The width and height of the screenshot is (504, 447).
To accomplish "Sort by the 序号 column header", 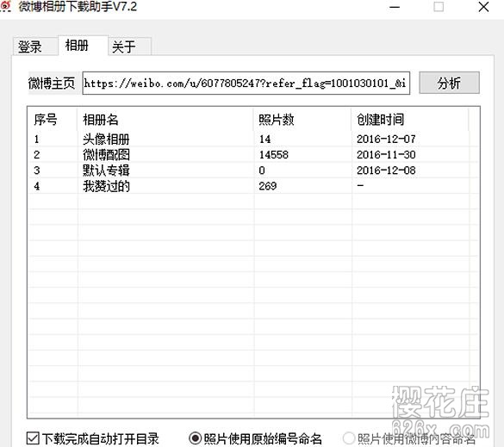I will (53, 120).
